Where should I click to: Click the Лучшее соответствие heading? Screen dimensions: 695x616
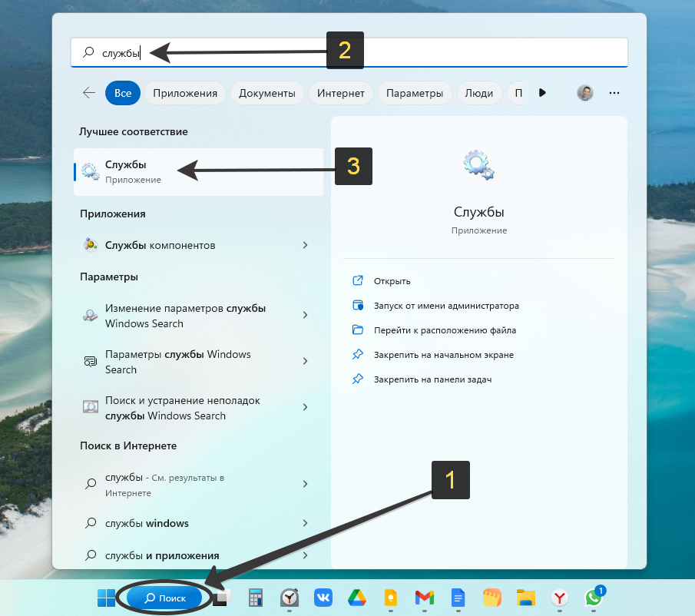coord(134,131)
